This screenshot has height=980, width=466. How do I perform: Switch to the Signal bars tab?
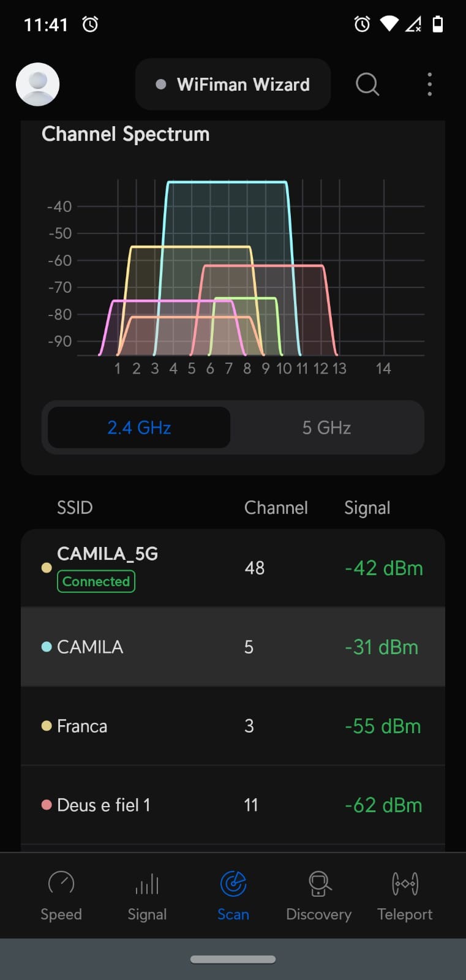coord(147,883)
